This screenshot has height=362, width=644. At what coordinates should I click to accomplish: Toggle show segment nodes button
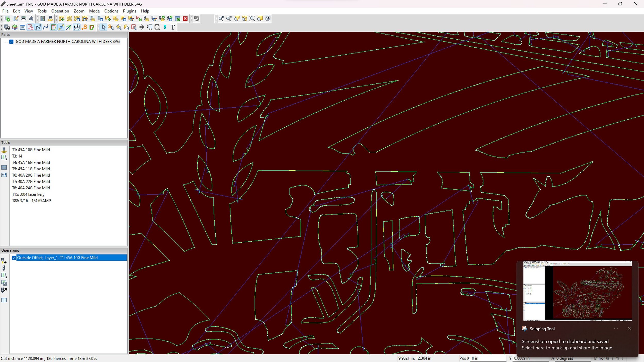[x=38, y=27]
